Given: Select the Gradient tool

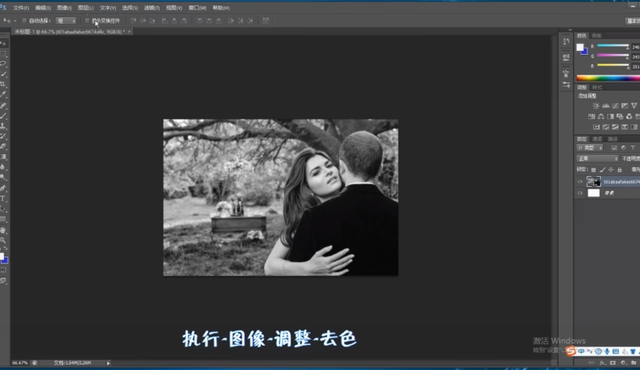Looking at the screenshot, I should [3, 157].
